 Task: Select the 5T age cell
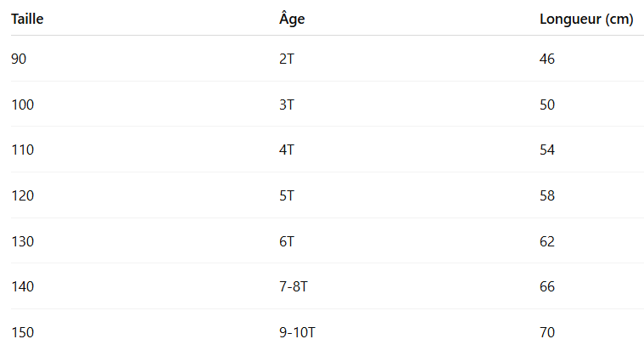(x=286, y=195)
